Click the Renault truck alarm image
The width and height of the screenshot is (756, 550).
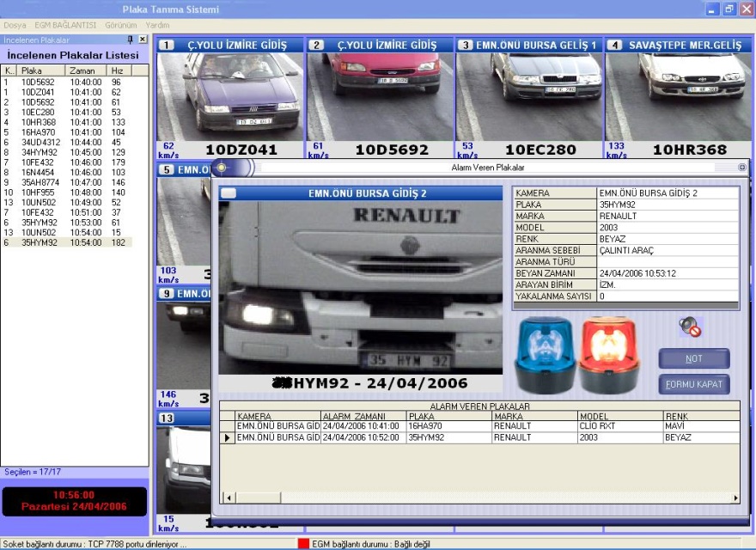click(x=360, y=288)
